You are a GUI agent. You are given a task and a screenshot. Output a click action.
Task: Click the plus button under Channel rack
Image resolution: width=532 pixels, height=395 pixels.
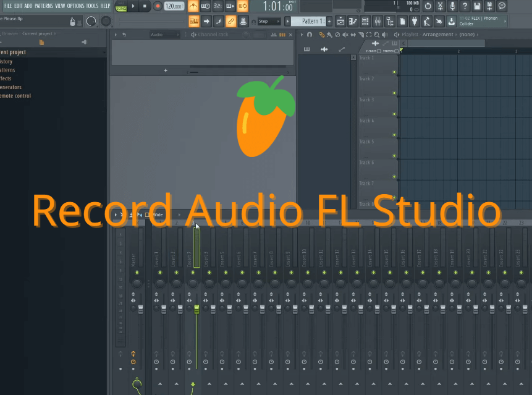coord(166,70)
